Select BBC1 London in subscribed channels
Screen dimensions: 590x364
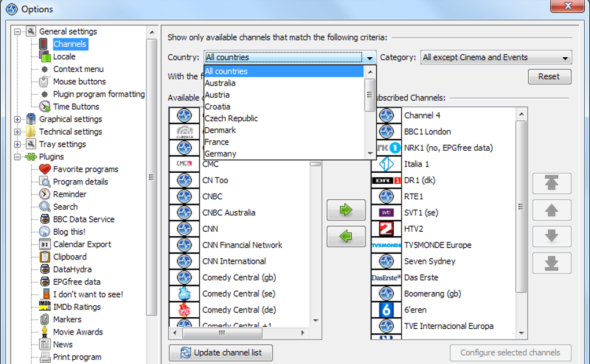tap(427, 132)
